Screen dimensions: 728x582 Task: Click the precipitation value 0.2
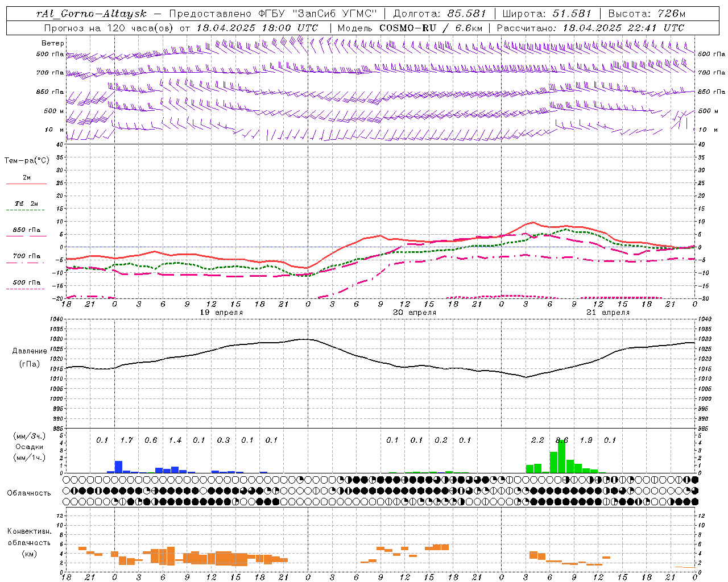[x=441, y=440]
